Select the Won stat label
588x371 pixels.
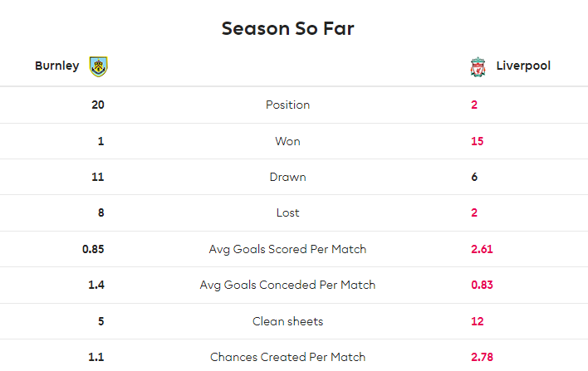click(287, 141)
